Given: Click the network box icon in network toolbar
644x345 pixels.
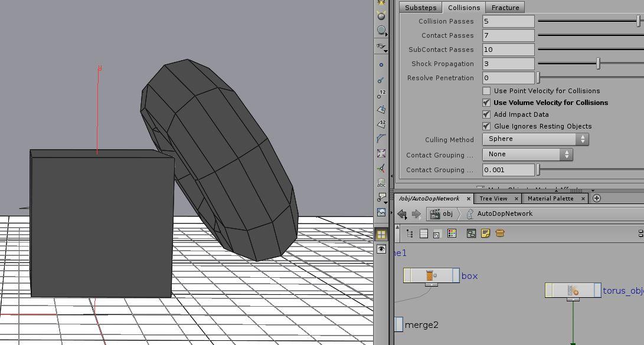Looking at the screenshot, I should tap(471, 234).
